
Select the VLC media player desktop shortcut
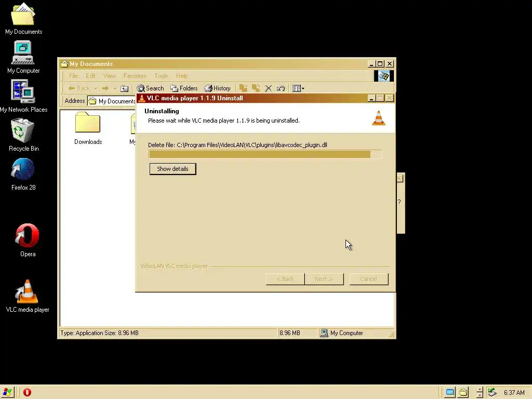pyautogui.click(x=27, y=296)
